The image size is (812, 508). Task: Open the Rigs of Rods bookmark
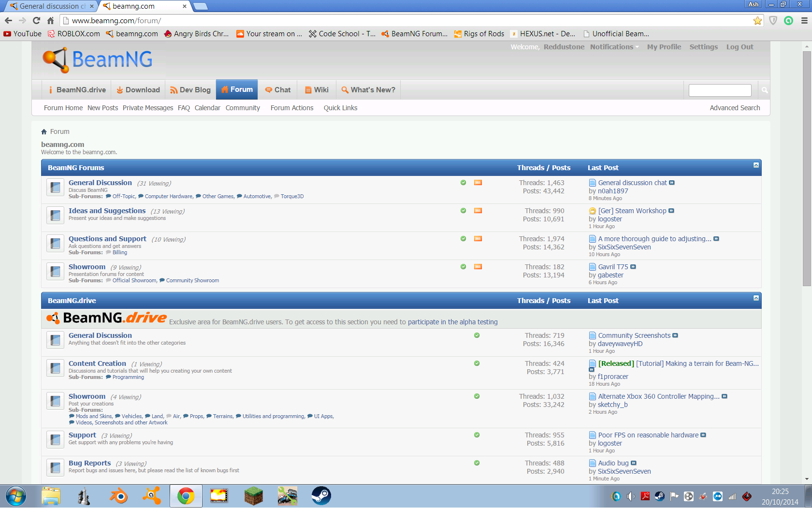(x=479, y=34)
